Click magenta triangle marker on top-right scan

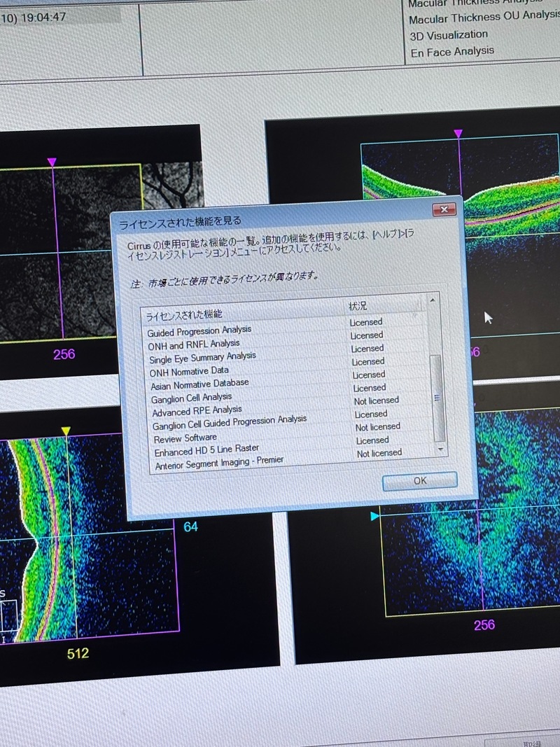458,133
